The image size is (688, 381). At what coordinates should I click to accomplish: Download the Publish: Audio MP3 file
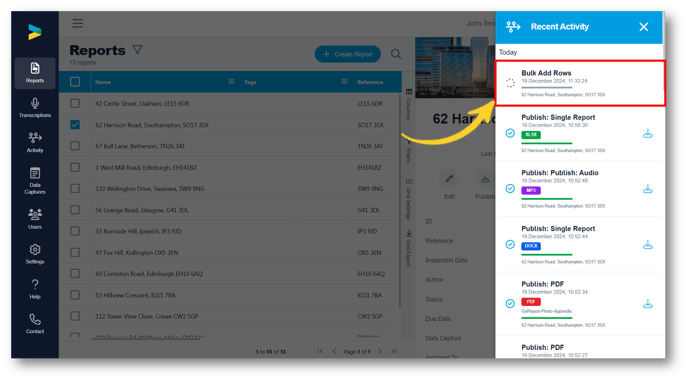click(x=648, y=189)
